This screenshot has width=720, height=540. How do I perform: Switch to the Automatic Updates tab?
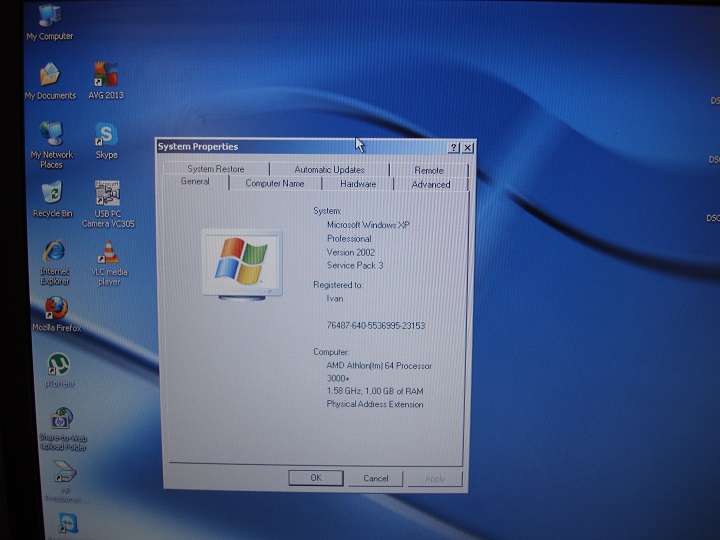[x=329, y=170]
